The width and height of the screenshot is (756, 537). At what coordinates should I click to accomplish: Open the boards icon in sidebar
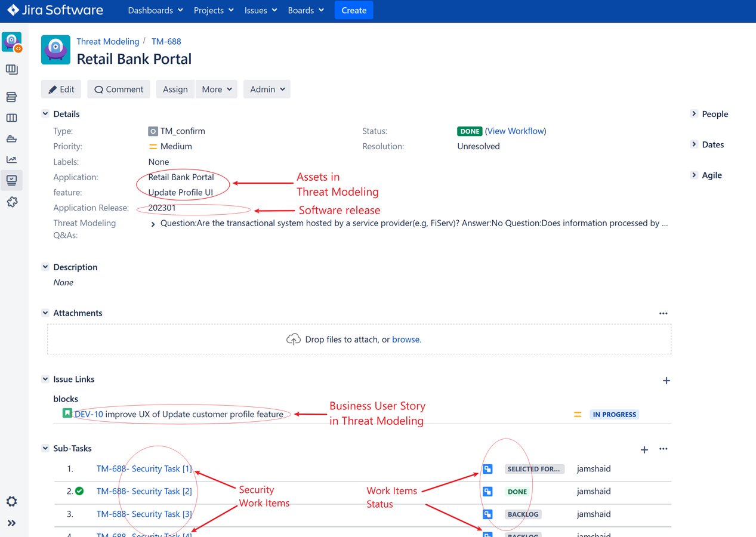coord(12,70)
